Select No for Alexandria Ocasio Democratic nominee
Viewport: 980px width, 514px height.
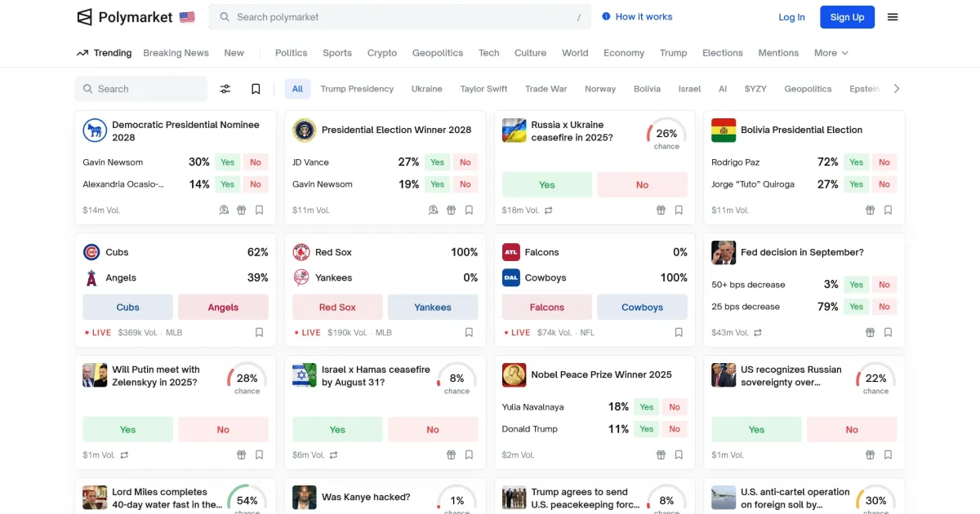256,184
